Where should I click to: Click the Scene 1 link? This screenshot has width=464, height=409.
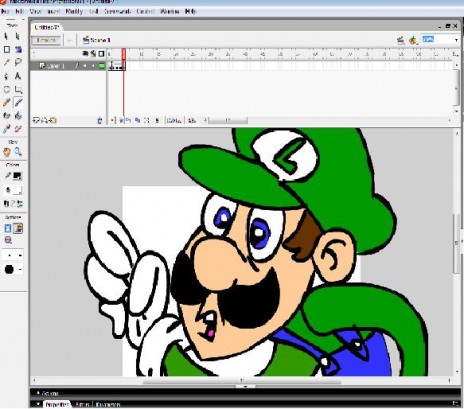coord(96,40)
